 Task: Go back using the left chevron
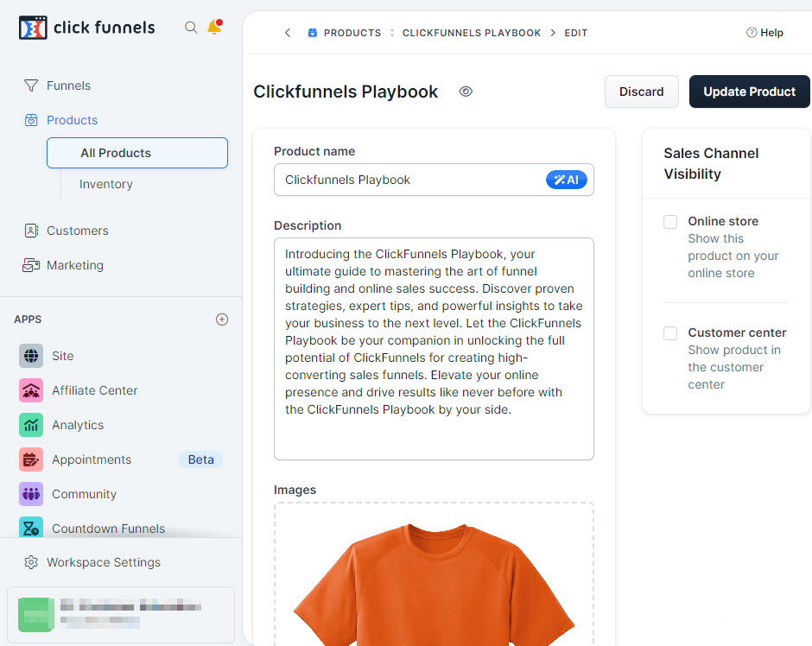pos(288,33)
